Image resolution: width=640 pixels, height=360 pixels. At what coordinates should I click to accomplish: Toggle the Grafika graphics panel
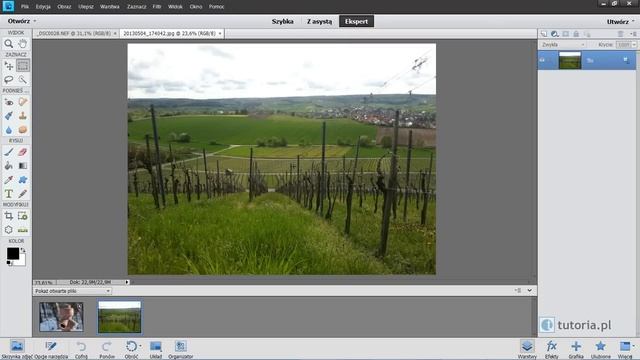tap(576, 349)
